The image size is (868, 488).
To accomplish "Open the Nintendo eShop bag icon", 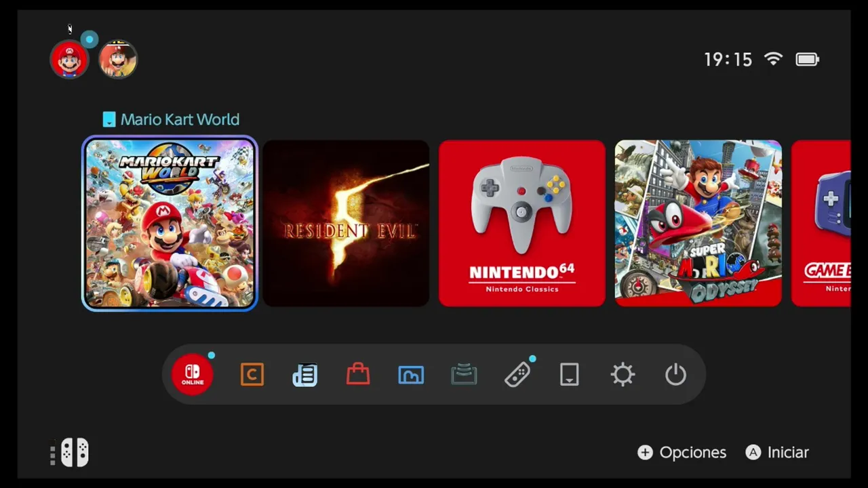I will [x=358, y=374].
